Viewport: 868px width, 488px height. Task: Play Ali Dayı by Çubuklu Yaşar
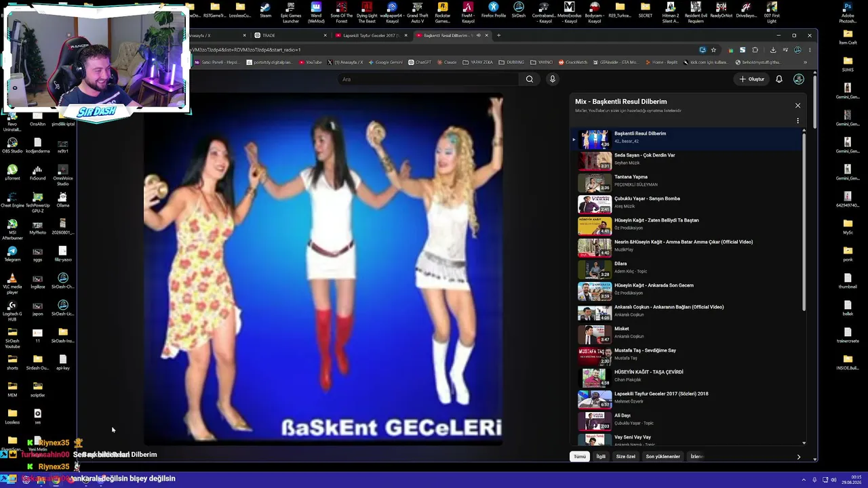pyautogui.click(x=688, y=420)
